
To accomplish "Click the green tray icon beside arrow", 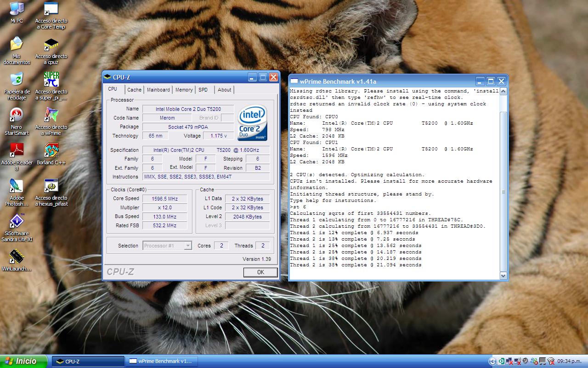I will point(501,361).
